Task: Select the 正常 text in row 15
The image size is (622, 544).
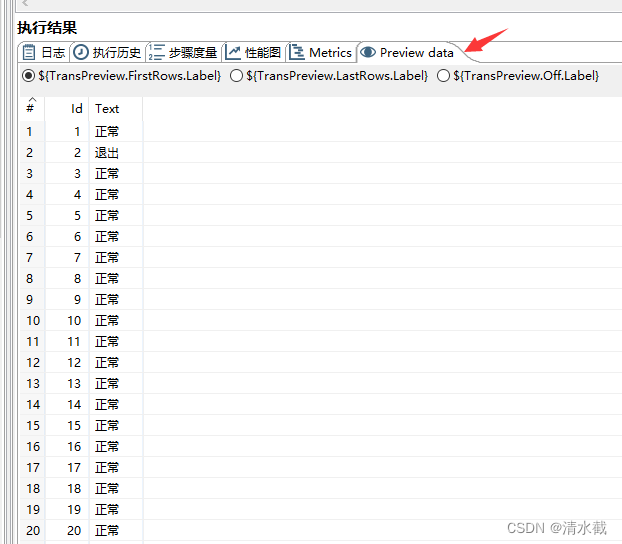Action: coord(107,425)
